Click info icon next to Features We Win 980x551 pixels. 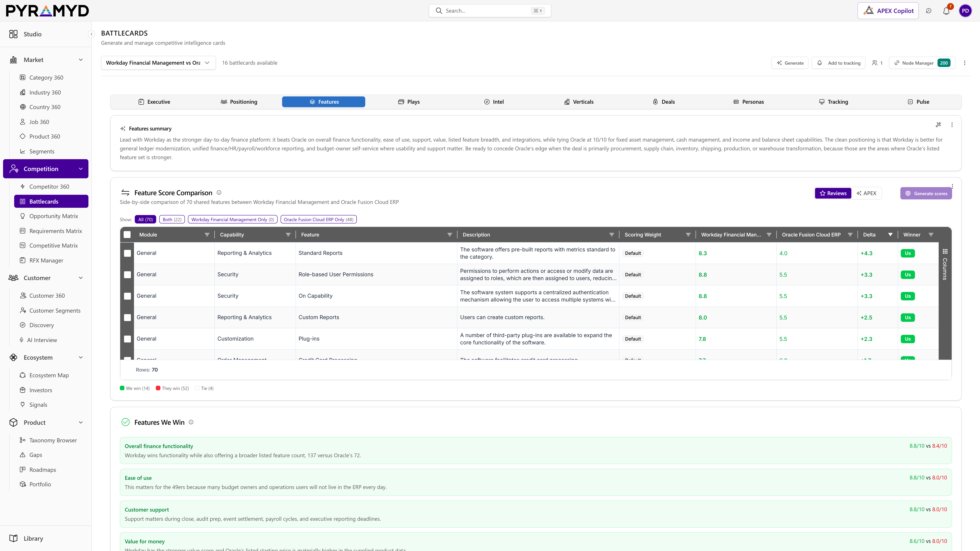coord(191,422)
